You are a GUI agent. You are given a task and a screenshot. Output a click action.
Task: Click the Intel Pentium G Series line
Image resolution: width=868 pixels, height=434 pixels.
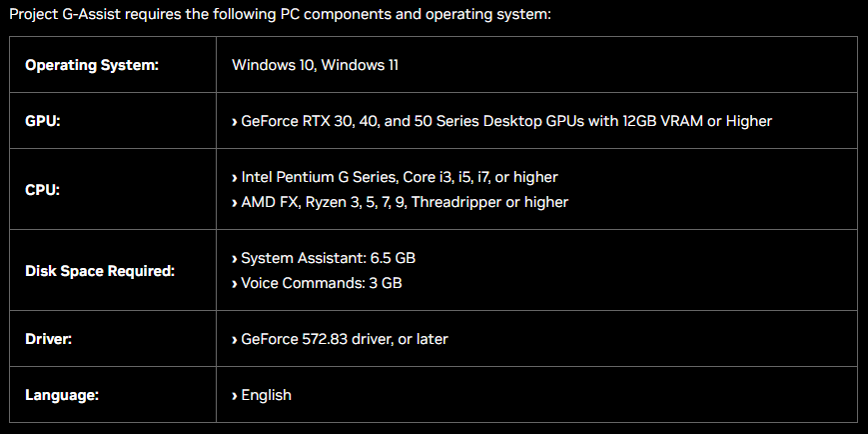coord(400,177)
